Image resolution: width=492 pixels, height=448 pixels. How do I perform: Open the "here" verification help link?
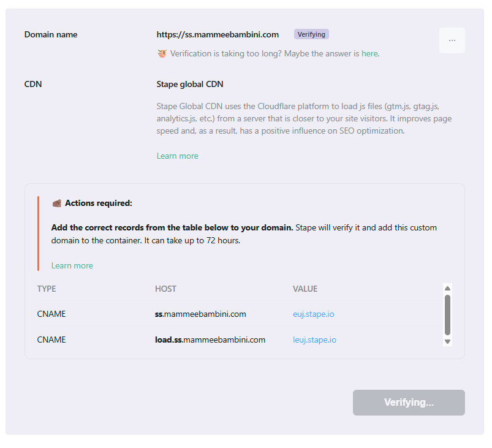369,53
